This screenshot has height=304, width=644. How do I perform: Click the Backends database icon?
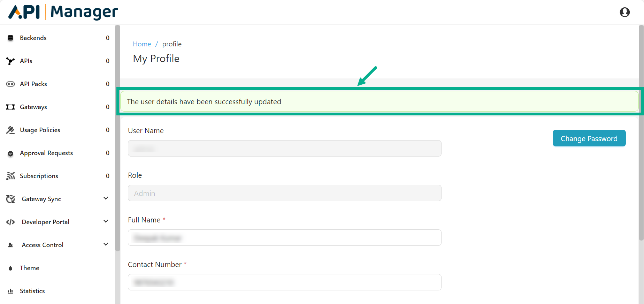[x=10, y=38]
